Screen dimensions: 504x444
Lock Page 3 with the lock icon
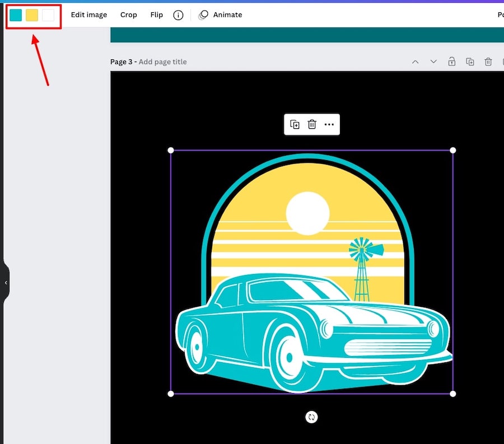451,62
